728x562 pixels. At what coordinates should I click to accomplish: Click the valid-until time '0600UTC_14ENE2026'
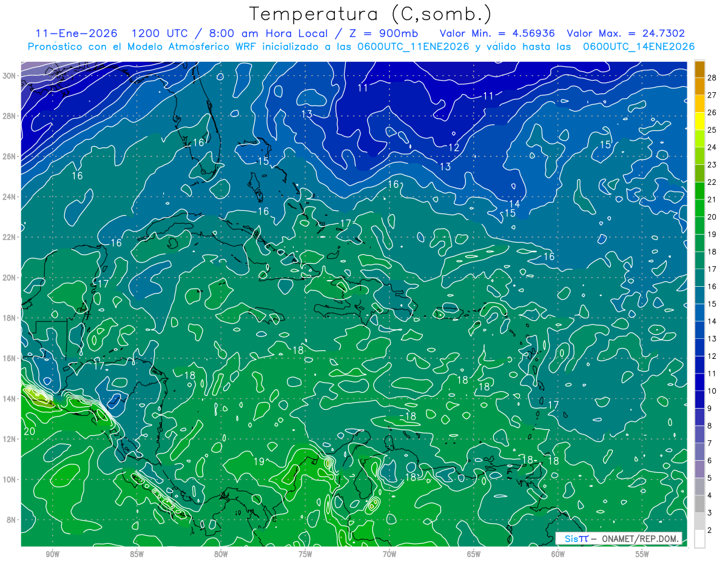pyautogui.click(x=639, y=47)
